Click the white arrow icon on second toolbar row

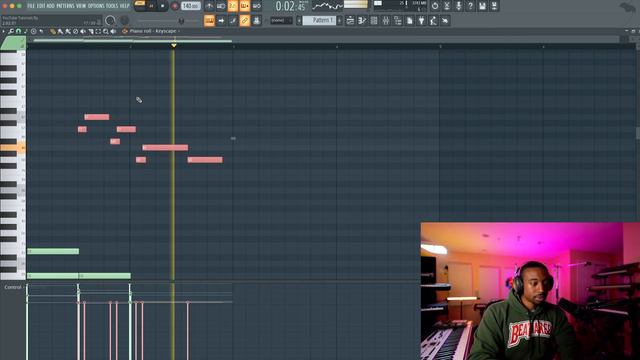point(221,20)
